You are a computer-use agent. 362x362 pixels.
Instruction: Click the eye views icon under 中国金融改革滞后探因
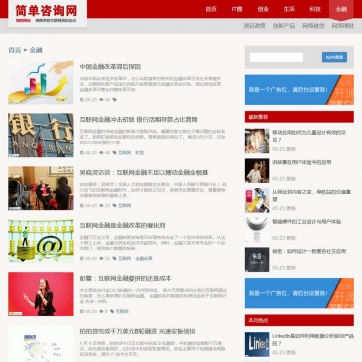[101, 100]
